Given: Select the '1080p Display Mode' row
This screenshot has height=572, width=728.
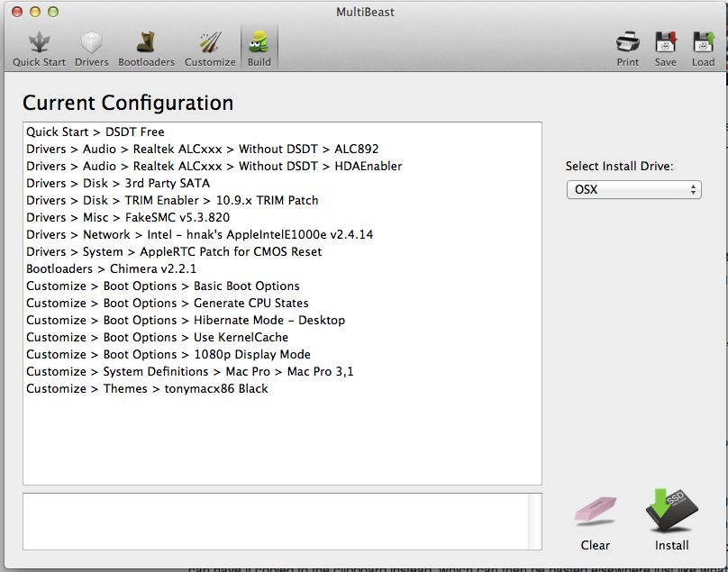Looking at the screenshot, I should click(282, 355).
